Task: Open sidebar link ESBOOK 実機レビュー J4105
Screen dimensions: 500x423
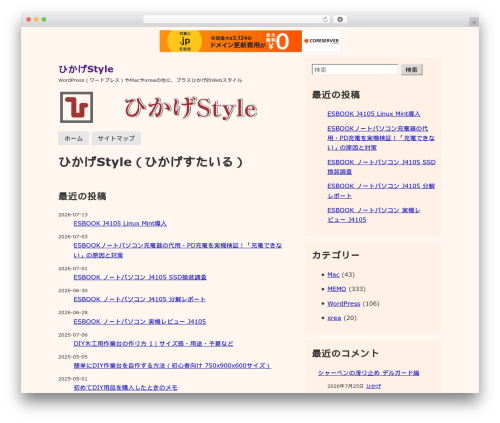Action: 374,215
